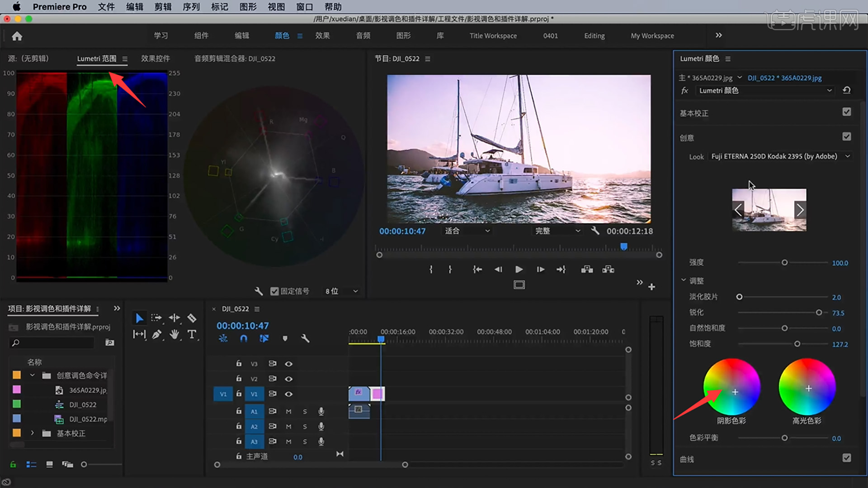868x488 pixels.
Task: Switch to the 效果控件 tab
Action: 155,59
